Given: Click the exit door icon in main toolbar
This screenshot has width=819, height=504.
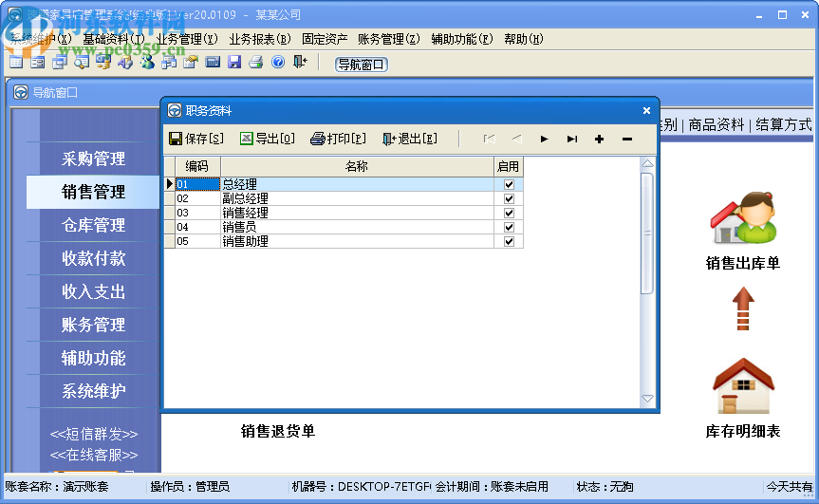Looking at the screenshot, I should click(x=300, y=63).
